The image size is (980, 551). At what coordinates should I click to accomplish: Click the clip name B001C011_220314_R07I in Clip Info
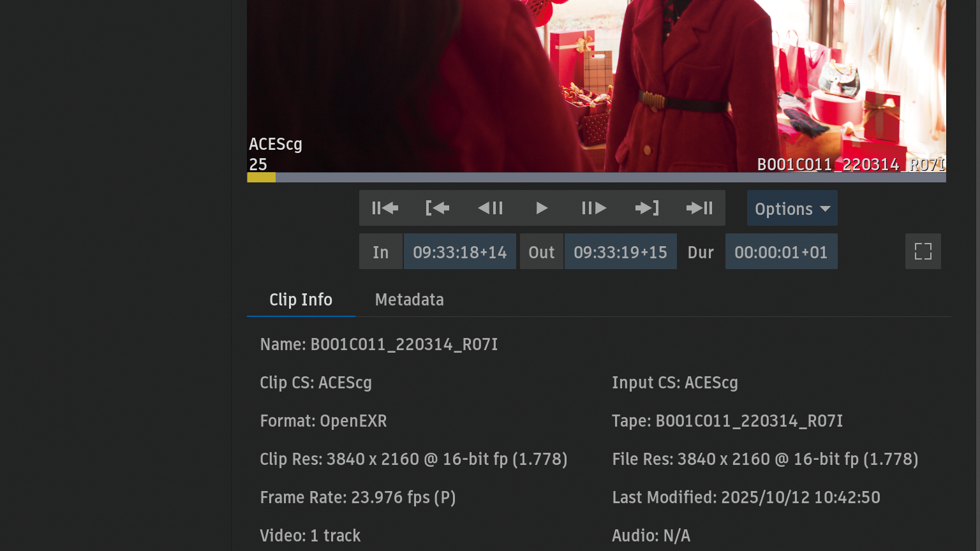pos(403,344)
